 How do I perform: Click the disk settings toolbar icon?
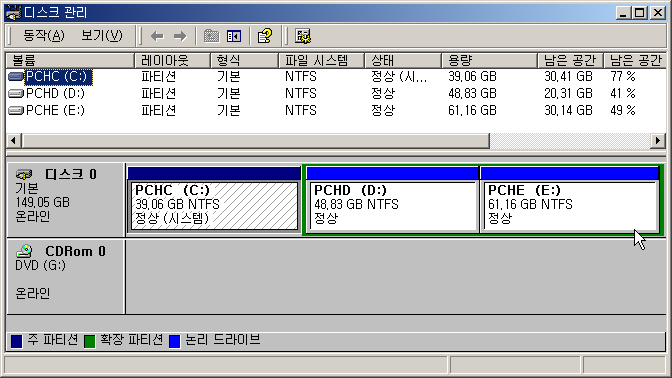coord(303,36)
